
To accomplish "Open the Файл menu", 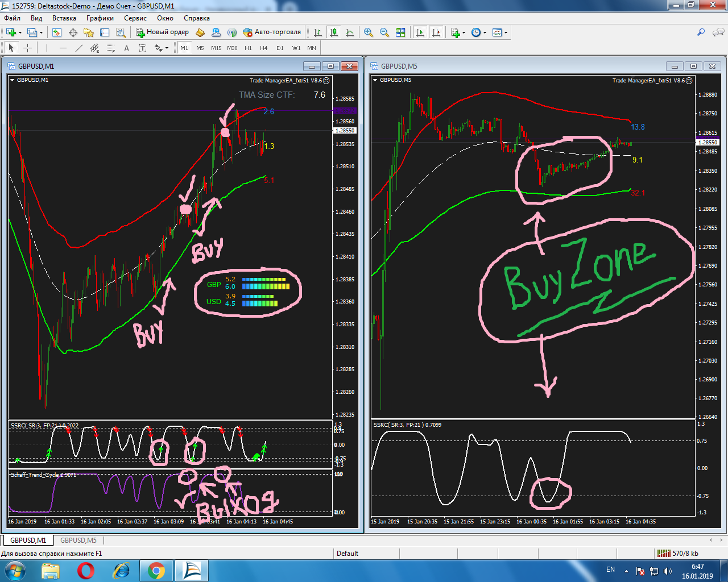I will coord(13,18).
